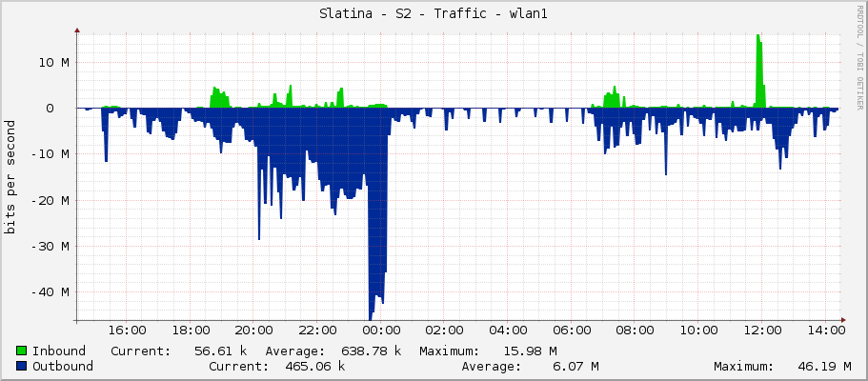
Task: Click the '08:00' time axis label
Action: pos(636,331)
